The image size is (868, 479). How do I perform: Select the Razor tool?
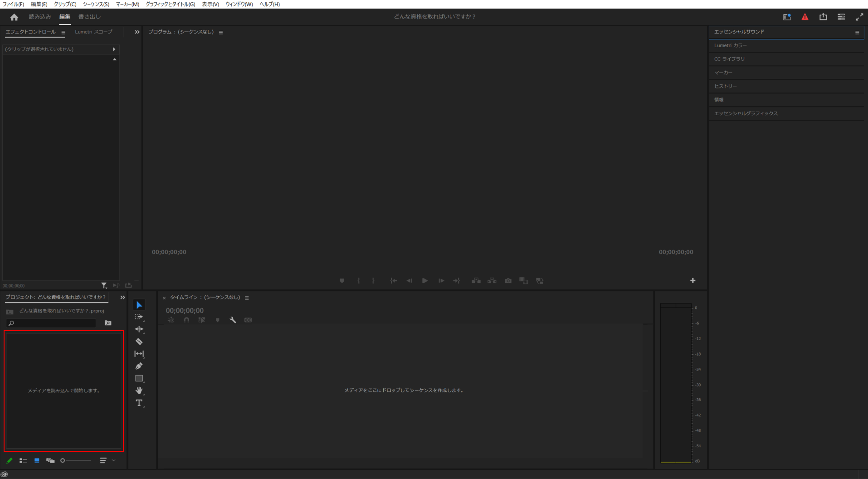[x=139, y=342]
